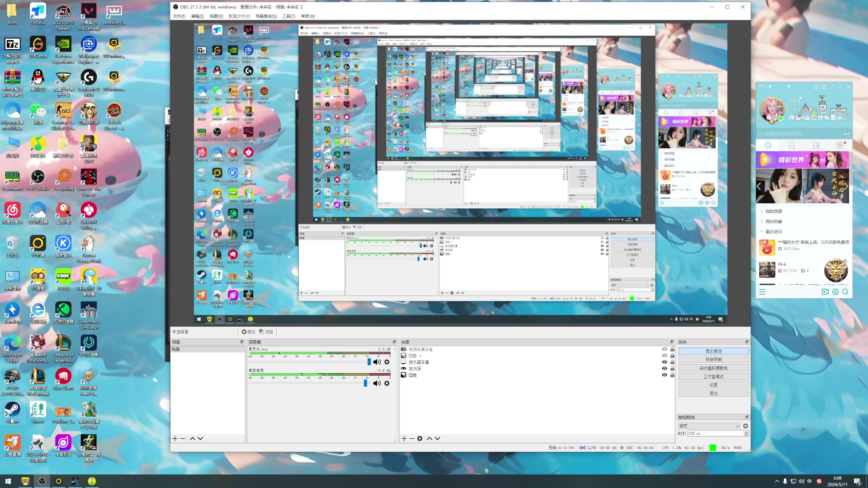Image resolution: width=868 pixels, height=488 pixels.
Task: Click the 停止推流 button
Action: point(713,351)
